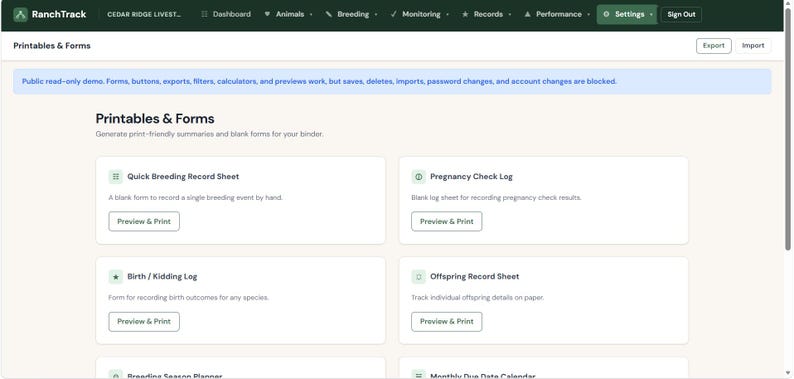Viewport: 794px width, 379px height.
Task: Click the Printables & Forms header bar title
Action: [52, 46]
